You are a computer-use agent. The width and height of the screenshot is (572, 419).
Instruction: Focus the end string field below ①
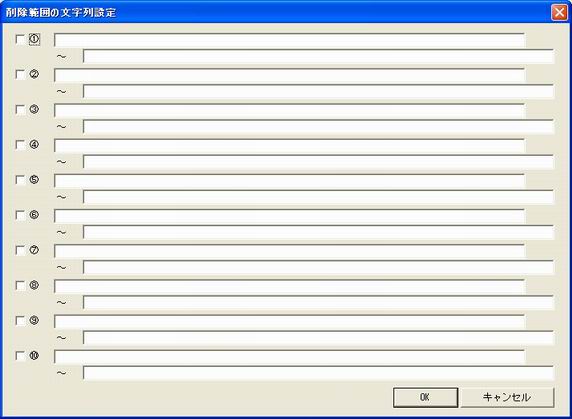[x=318, y=56]
